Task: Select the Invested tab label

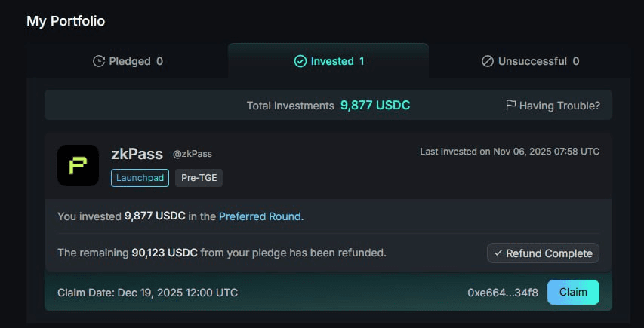Action: click(332, 61)
